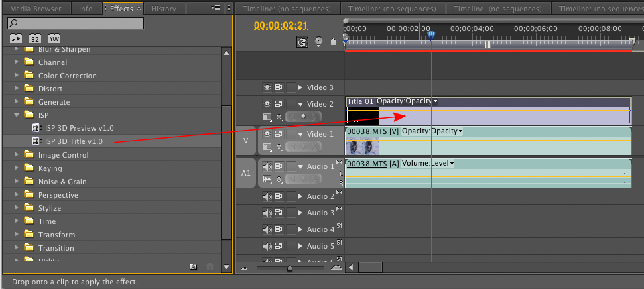
Task: Click the Video 1 show keyframes icon
Action: 279,146
